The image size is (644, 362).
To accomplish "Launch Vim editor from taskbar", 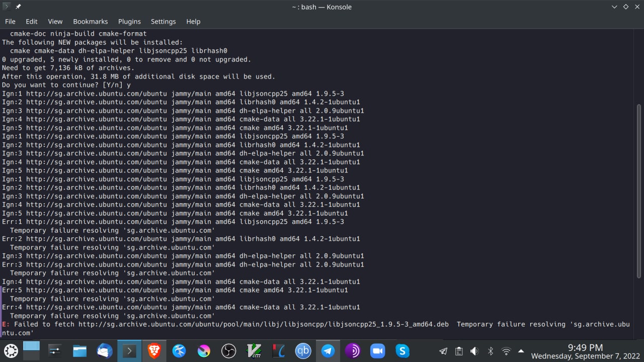I will (254, 350).
